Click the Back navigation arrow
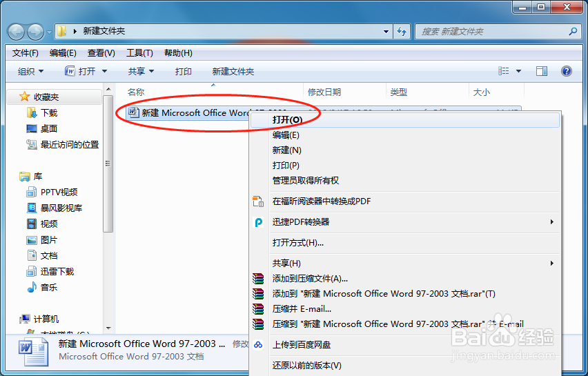588x376 pixels. click(x=16, y=32)
